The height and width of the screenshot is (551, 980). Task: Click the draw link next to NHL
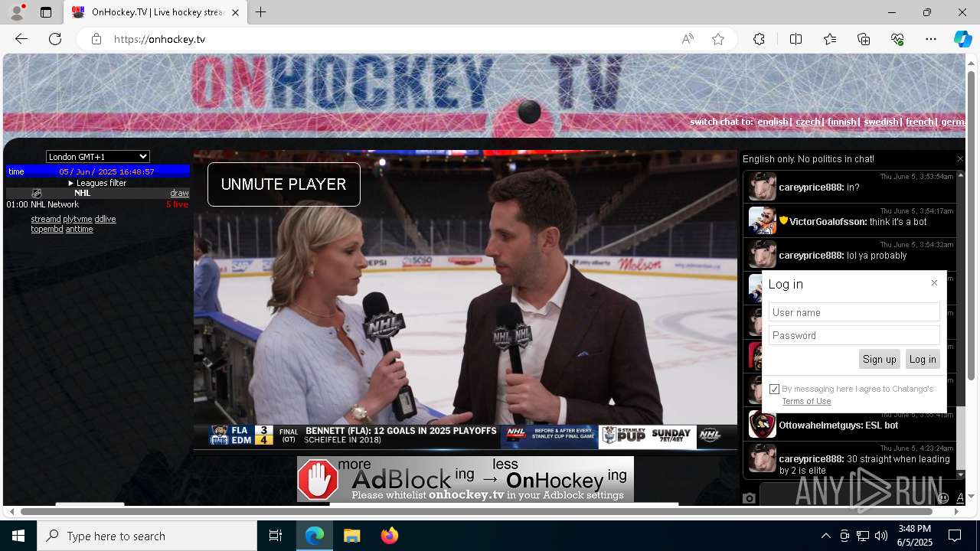point(179,193)
